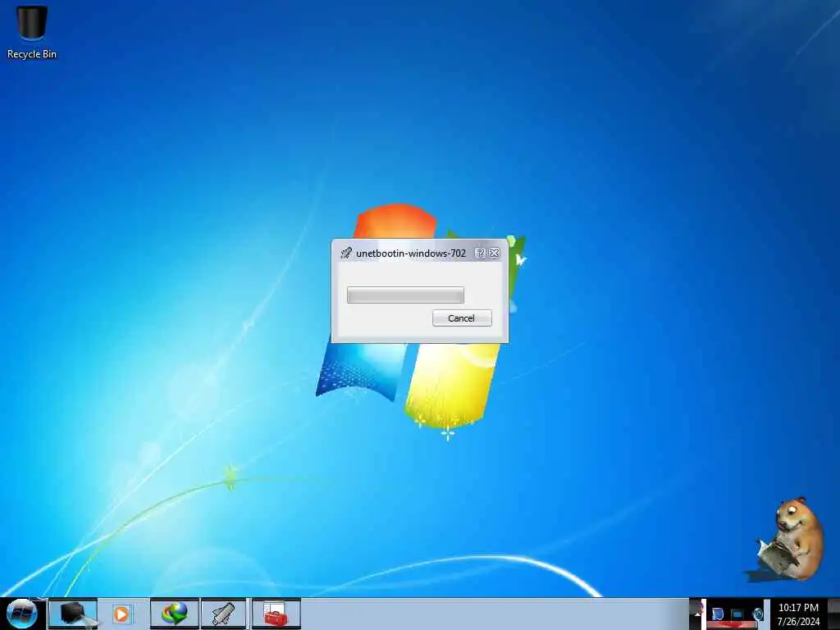
Task: Click the date 7/26/2024 in taskbar
Action: (x=798, y=622)
